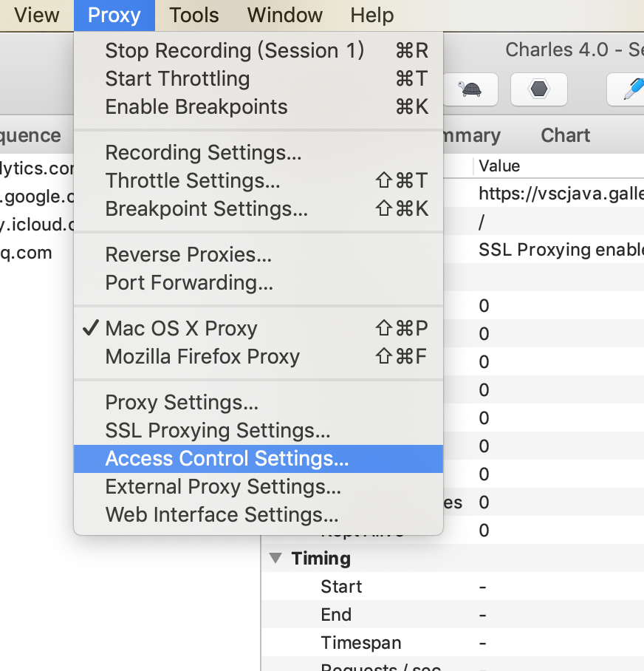644x671 pixels.
Task: Select the google host row in list
Action: point(37,197)
